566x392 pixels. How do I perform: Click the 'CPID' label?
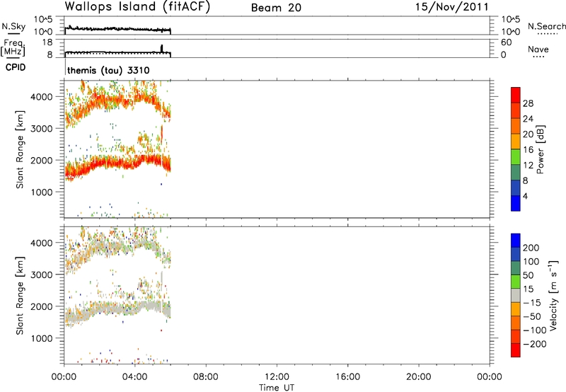click(x=16, y=67)
